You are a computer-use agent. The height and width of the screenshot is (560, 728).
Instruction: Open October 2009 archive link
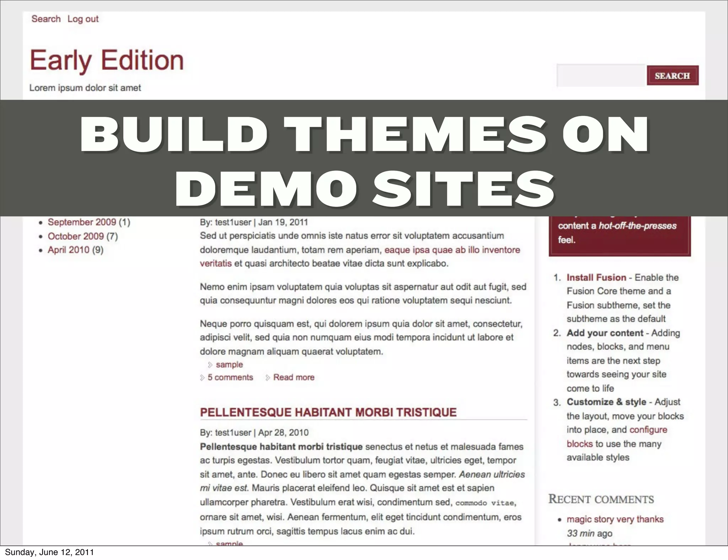point(76,236)
